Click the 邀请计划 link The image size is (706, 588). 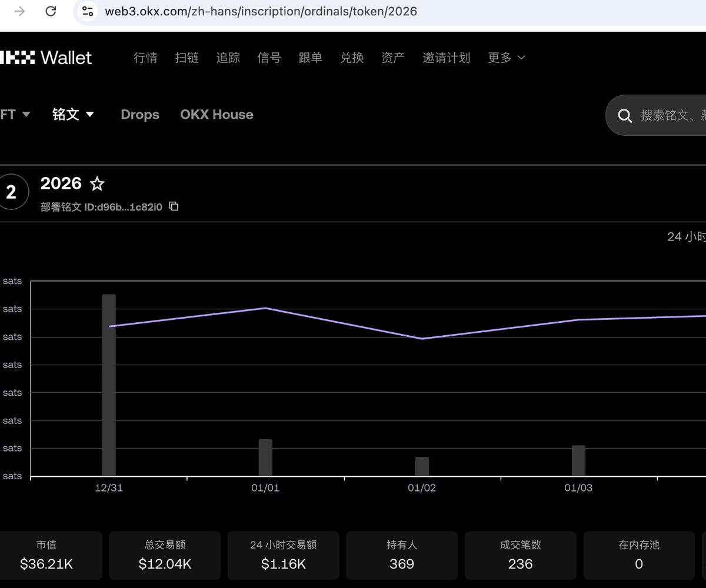447,57
